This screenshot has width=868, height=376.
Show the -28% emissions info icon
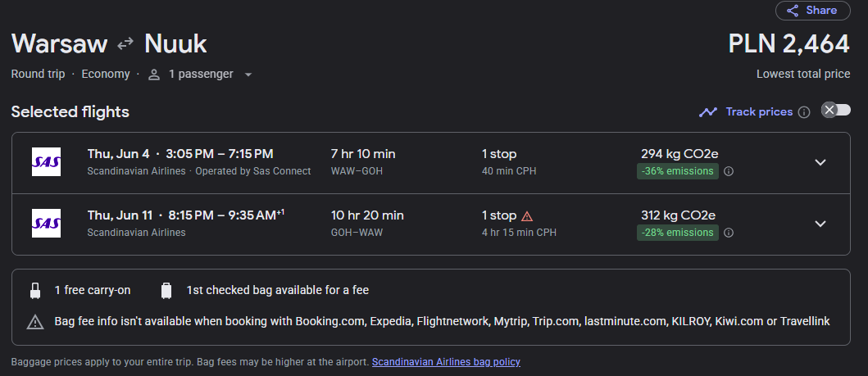pos(729,233)
